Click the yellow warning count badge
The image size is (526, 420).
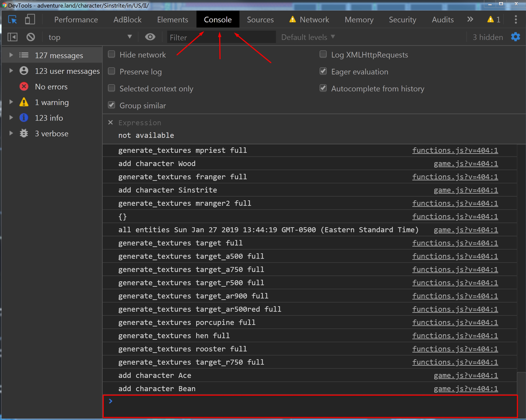click(x=494, y=20)
